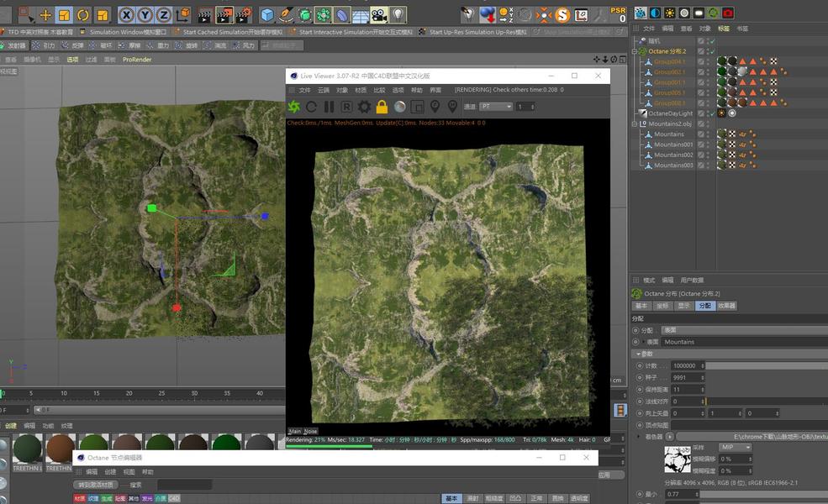Click the light bulb icon in toolbar
Screen dimensions: 828x504
point(398,15)
